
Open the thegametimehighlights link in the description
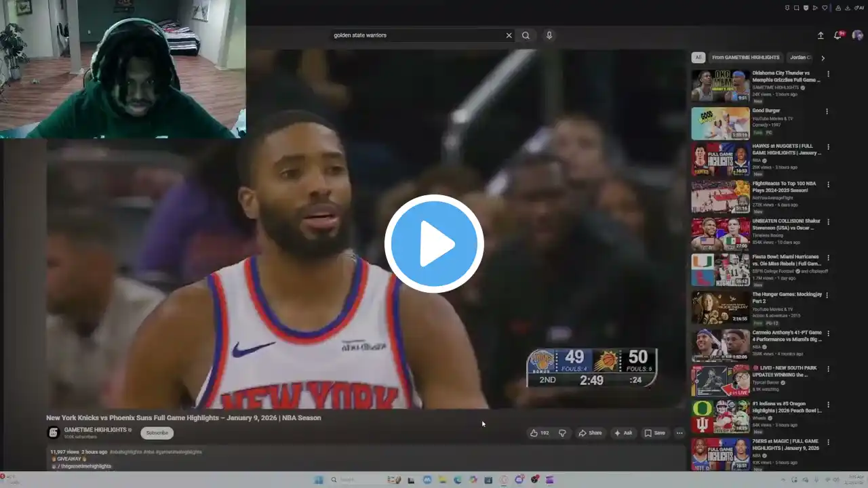tap(85, 466)
